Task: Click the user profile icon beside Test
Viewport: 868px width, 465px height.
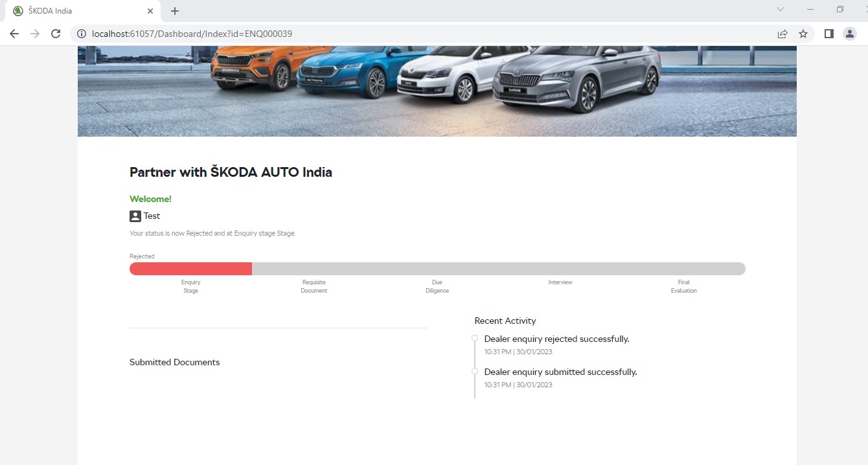Action: [x=135, y=216]
